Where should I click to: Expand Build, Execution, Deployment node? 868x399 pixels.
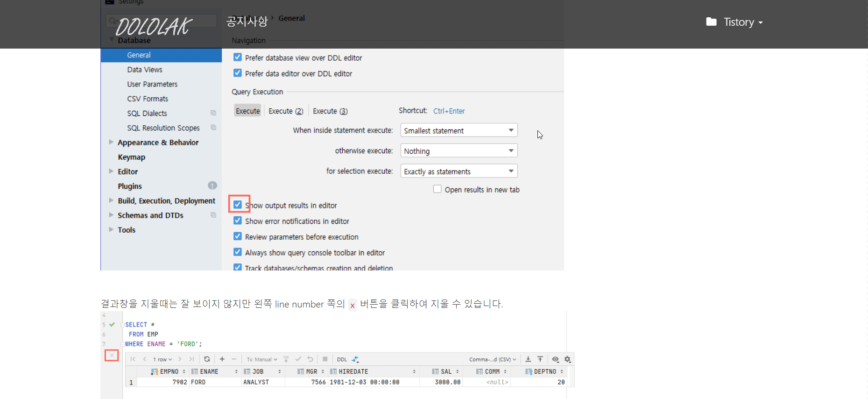tap(111, 200)
